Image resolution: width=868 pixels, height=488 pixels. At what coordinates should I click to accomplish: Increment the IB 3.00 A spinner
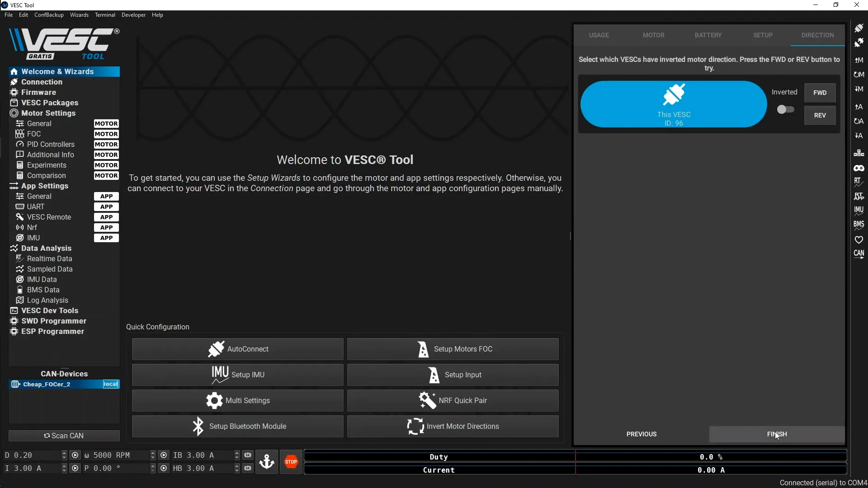point(237,453)
